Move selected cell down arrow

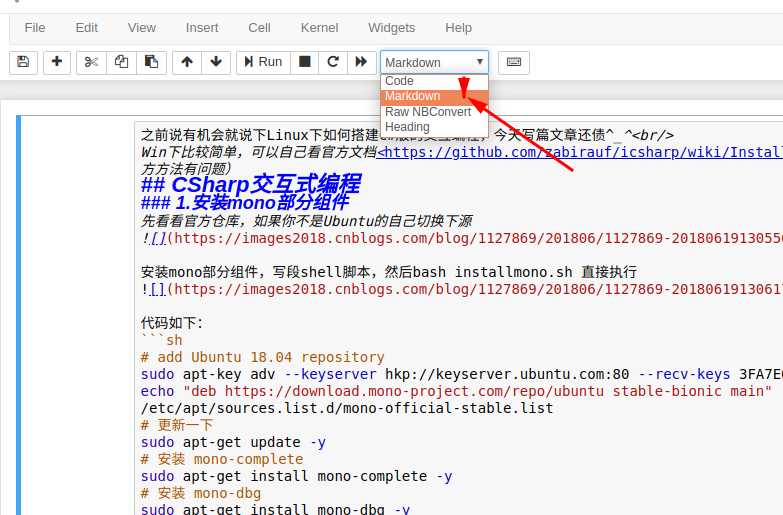click(x=216, y=62)
